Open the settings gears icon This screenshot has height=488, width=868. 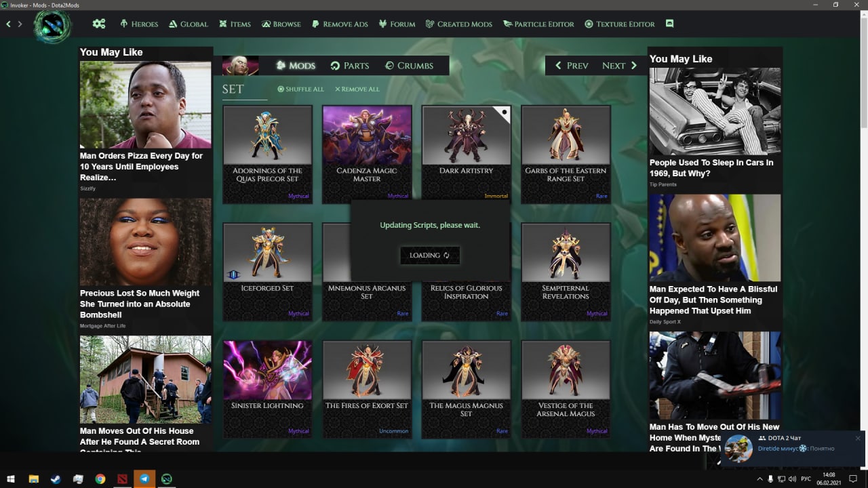(99, 24)
